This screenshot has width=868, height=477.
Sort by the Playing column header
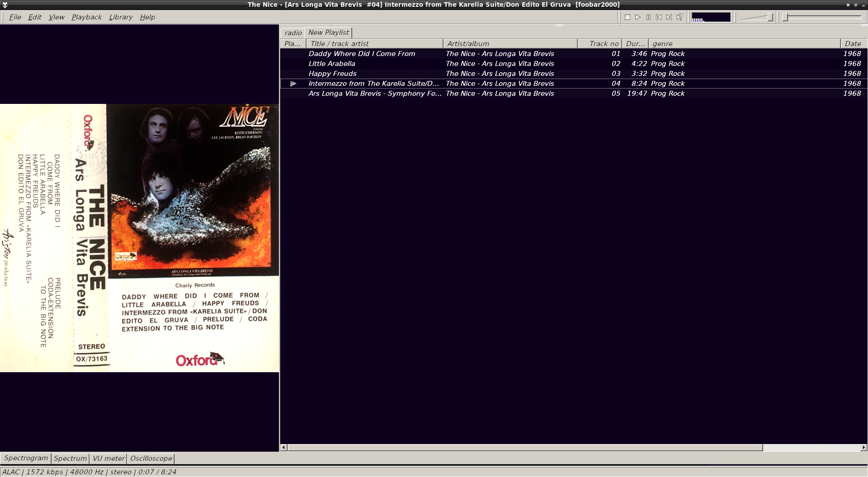click(x=293, y=44)
